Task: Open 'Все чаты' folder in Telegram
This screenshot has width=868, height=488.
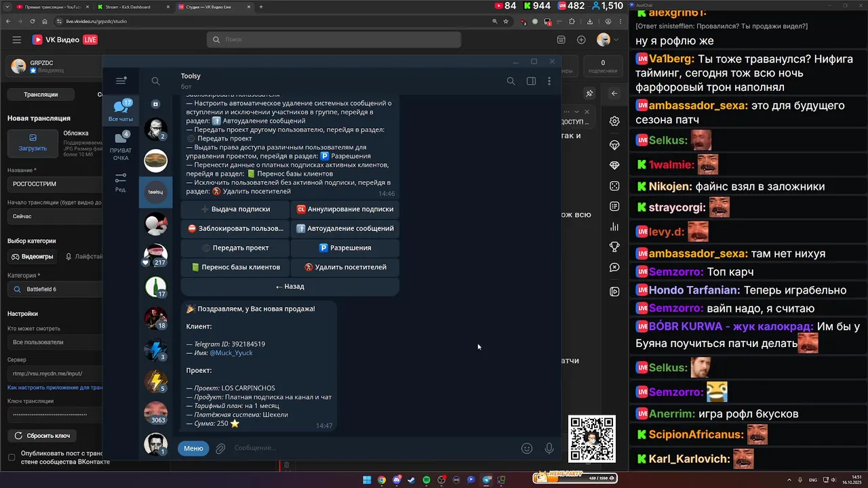Action: pos(121,110)
